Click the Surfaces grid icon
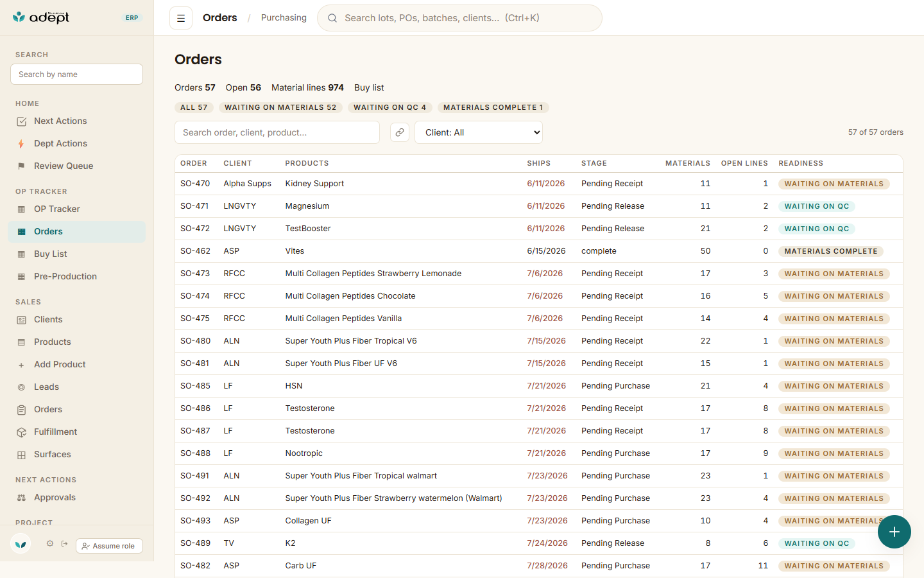The image size is (924, 578). click(x=21, y=455)
